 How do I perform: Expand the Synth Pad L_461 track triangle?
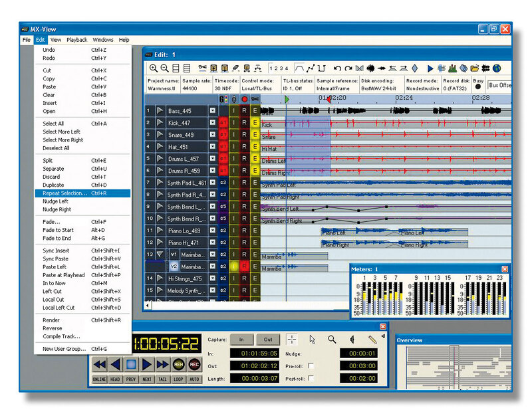pos(160,183)
